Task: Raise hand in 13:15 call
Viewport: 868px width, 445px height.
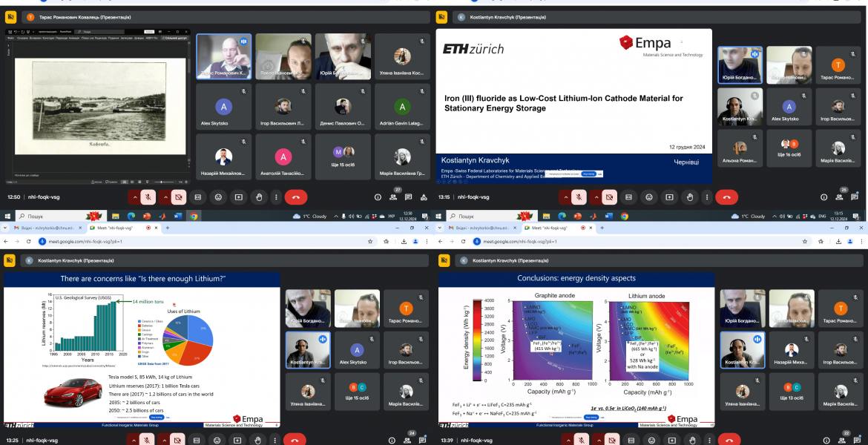Action: [x=690, y=197]
